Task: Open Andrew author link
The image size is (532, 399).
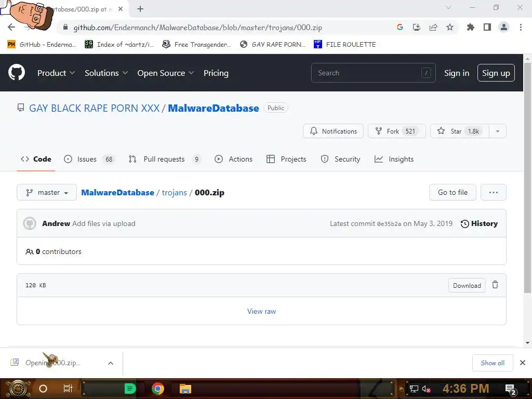Action: pyautogui.click(x=56, y=223)
